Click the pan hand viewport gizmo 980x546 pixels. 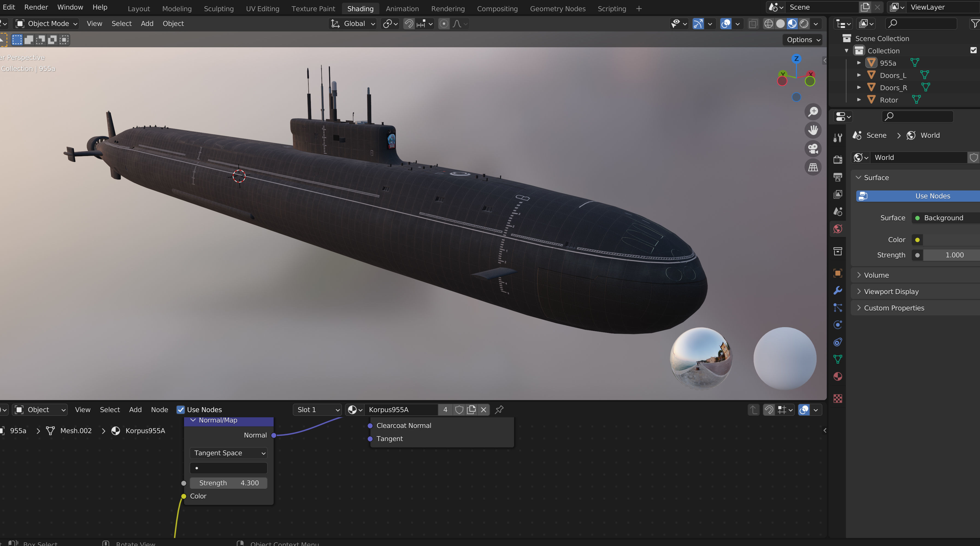(813, 130)
